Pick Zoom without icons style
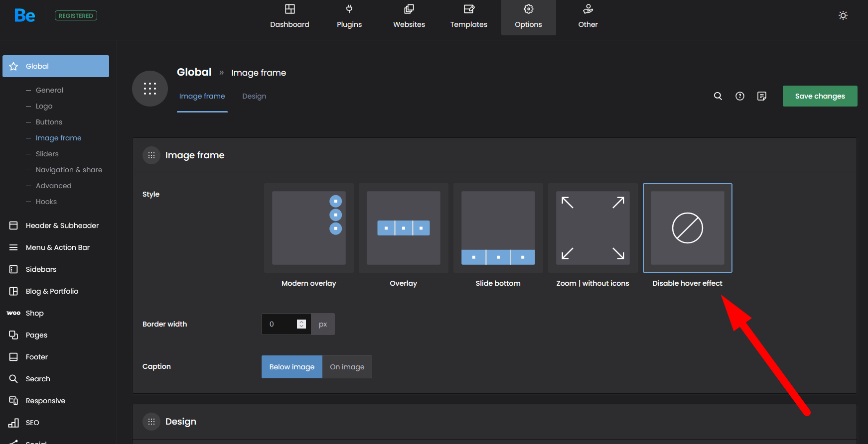868x444 pixels. point(592,228)
